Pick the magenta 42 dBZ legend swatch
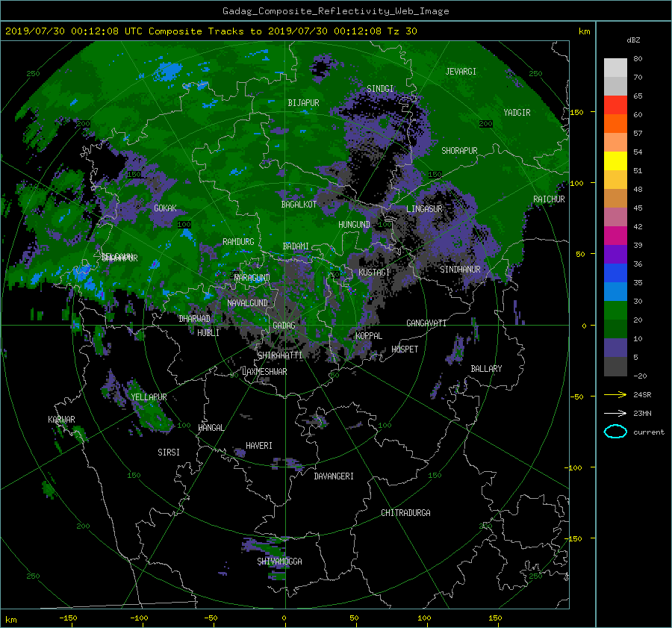The height and width of the screenshot is (628, 672). pos(615,235)
